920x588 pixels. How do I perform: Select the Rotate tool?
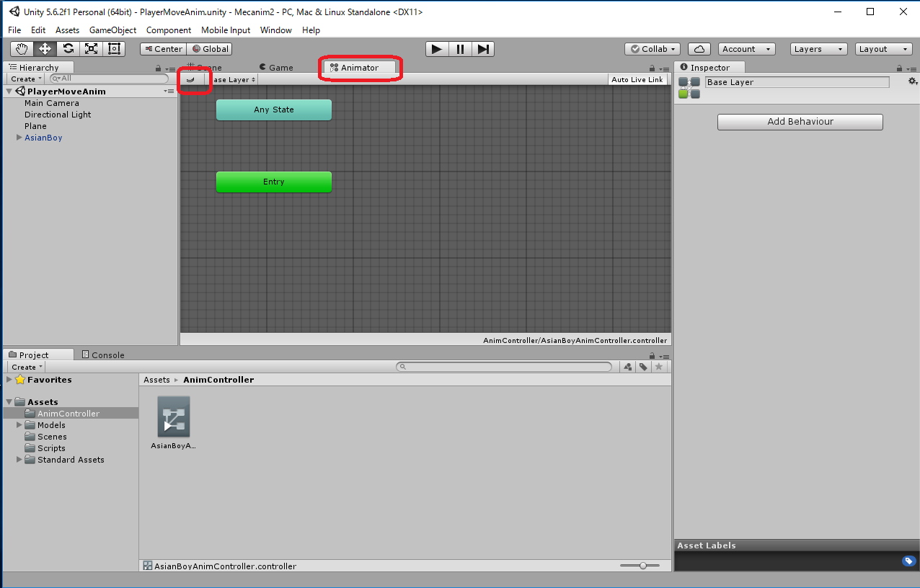(68, 49)
